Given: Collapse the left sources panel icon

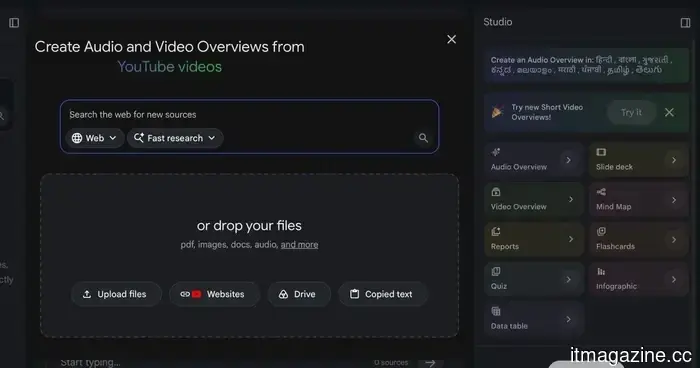Looking at the screenshot, I should point(14,23).
